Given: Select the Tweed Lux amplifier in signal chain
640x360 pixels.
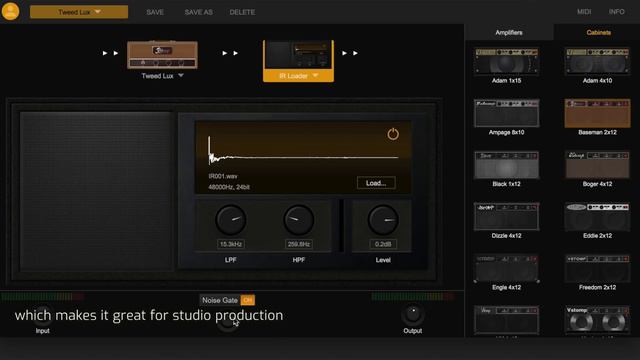Looking at the screenshot, I should pyautogui.click(x=162, y=55).
